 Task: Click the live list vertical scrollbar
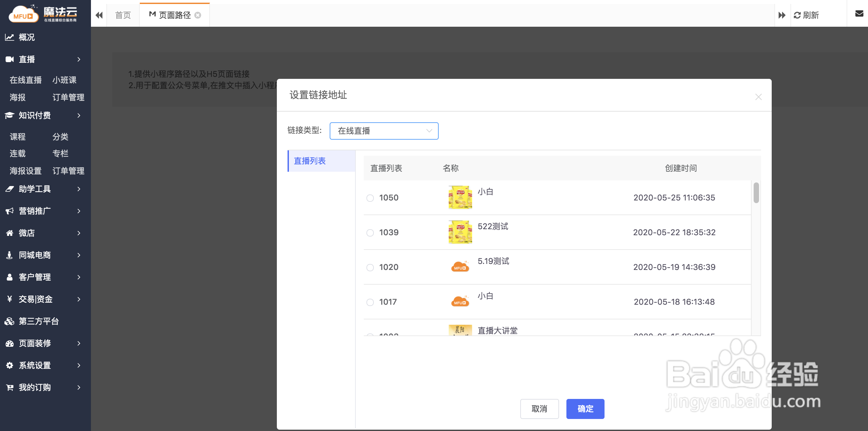pyautogui.click(x=756, y=193)
